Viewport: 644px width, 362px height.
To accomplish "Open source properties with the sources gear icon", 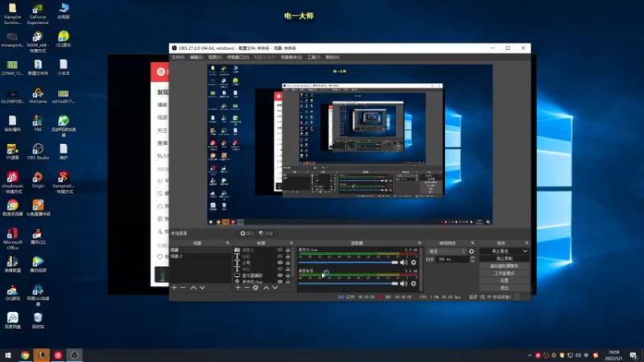I will (x=255, y=288).
